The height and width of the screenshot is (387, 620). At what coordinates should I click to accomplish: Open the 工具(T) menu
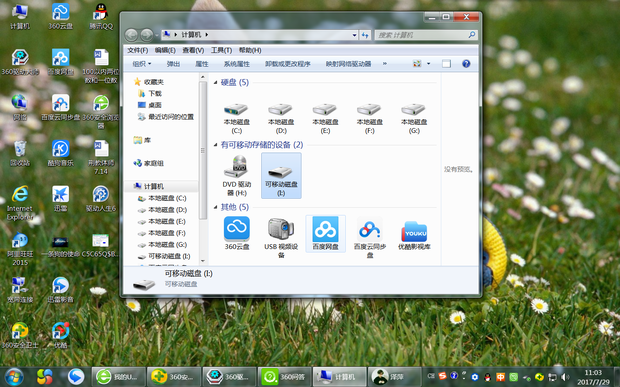[x=221, y=50]
